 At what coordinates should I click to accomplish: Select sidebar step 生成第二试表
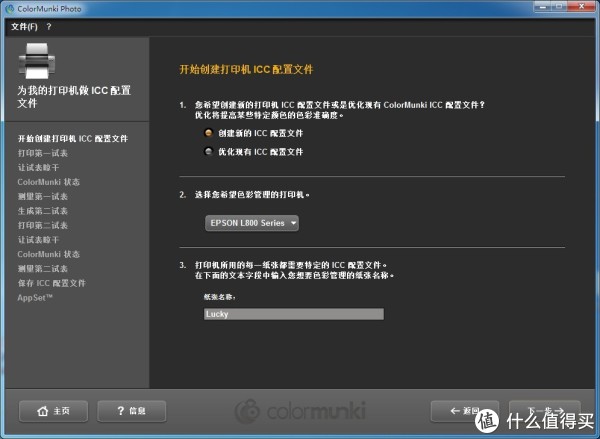click(x=42, y=211)
